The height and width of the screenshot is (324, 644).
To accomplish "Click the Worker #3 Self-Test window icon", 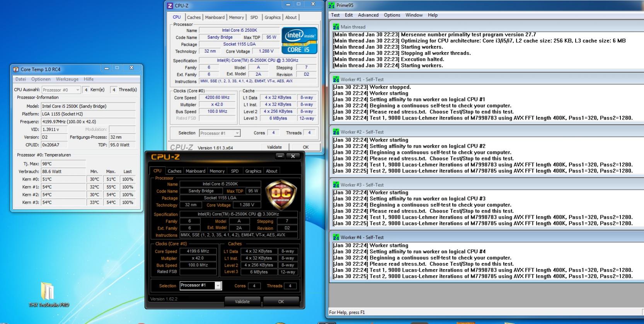I will pyautogui.click(x=336, y=185).
